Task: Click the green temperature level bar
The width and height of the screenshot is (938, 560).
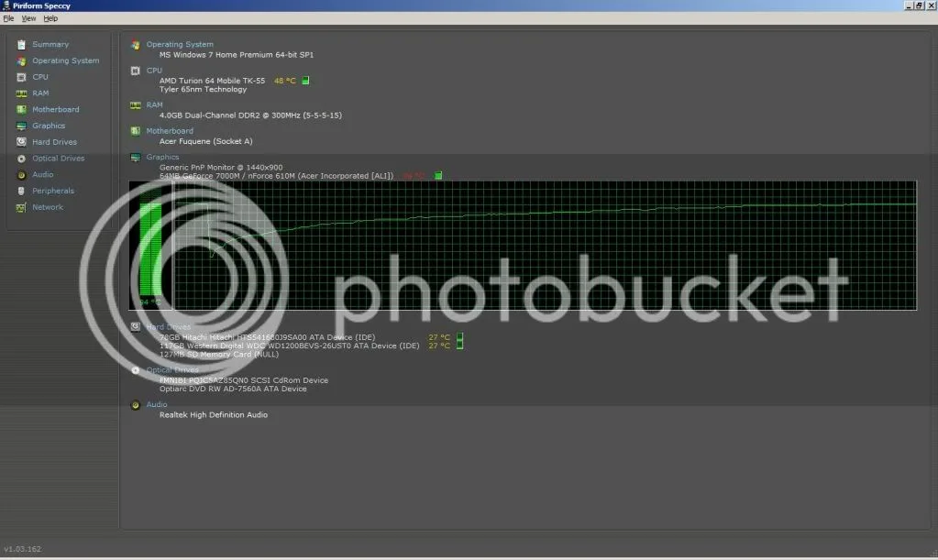Action: [x=150, y=248]
